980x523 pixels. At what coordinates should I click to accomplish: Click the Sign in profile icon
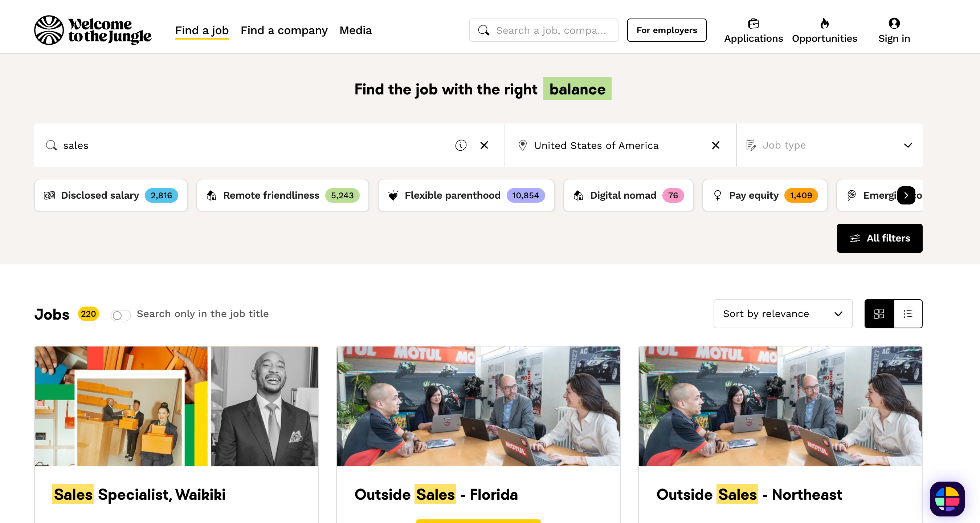(x=894, y=24)
